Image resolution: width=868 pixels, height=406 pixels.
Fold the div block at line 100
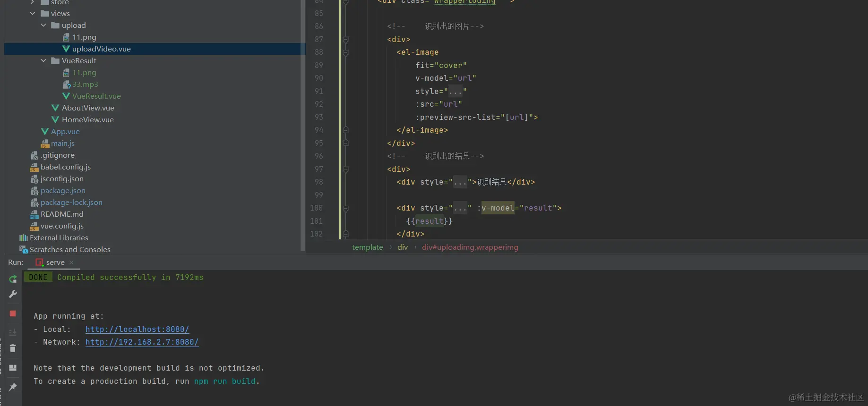[x=346, y=208]
